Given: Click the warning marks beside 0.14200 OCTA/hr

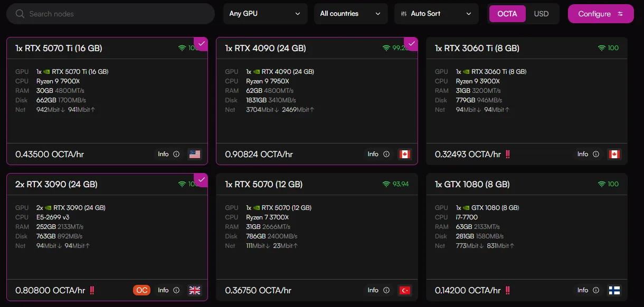Looking at the screenshot, I should tap(508, 291).
